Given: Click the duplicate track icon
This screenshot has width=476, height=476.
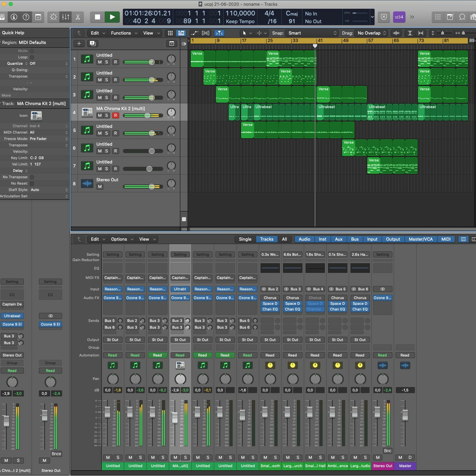Looking at the screenshot, I should coord(93,44).
